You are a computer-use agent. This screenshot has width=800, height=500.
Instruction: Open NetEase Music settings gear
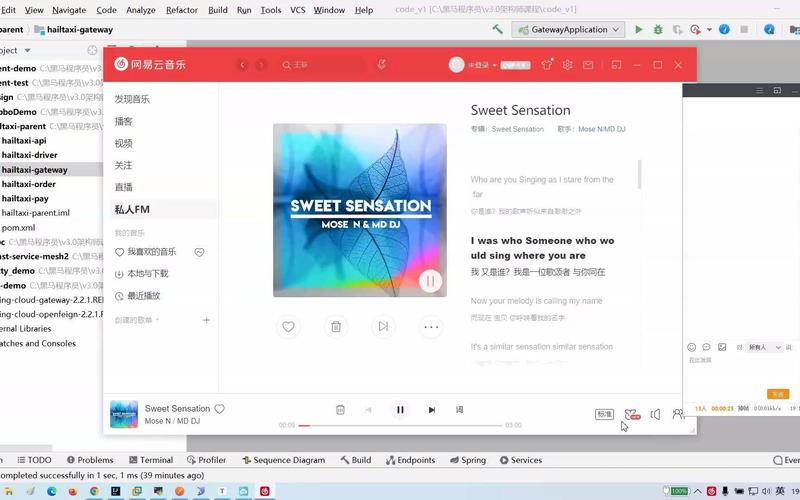click(x=567, y=65)
